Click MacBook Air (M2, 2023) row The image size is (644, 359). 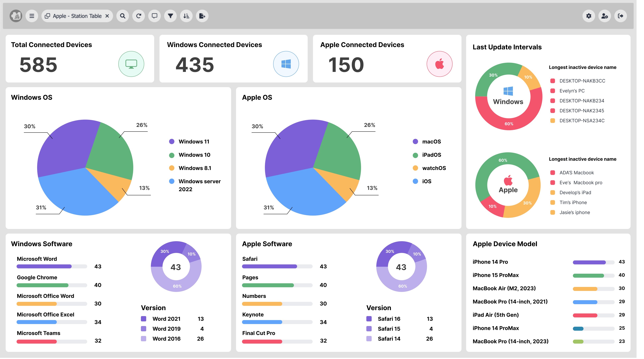point(549,289)
